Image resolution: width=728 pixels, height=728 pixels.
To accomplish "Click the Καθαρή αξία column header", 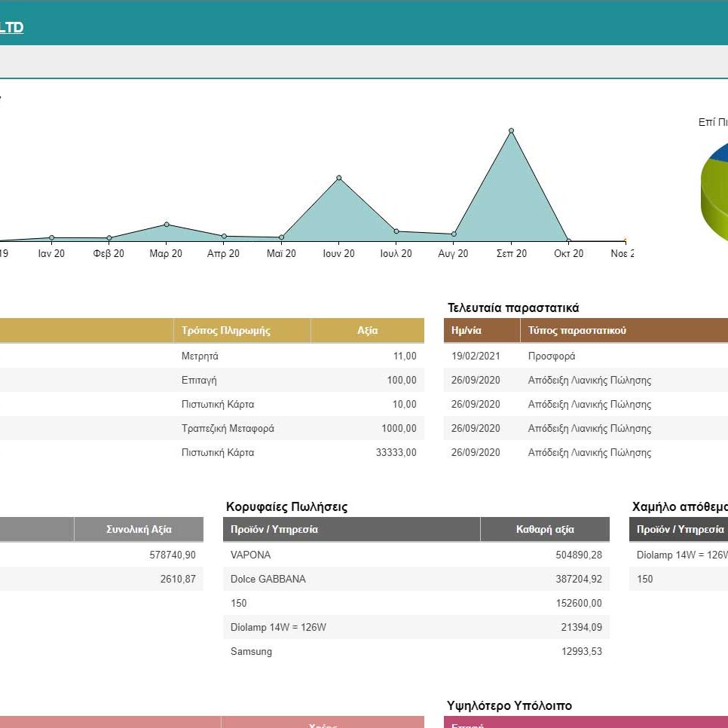I will 544,530.
